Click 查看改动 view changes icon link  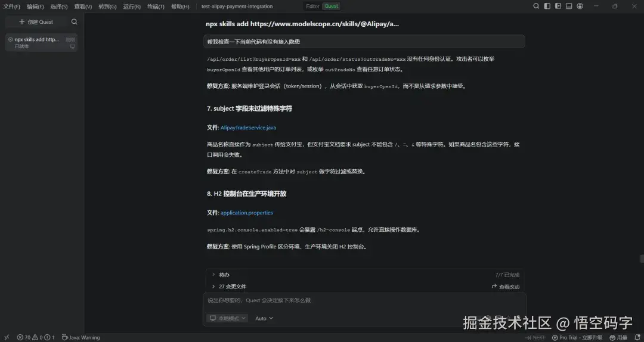[506, 287]
